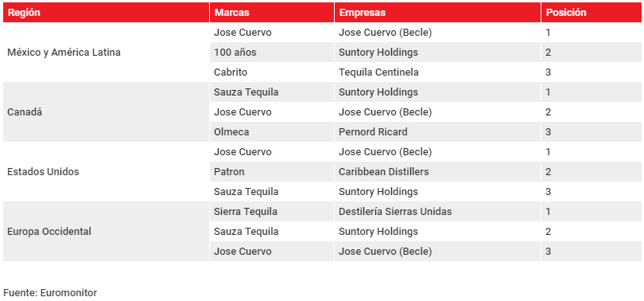Click the Empresas column header
Screen dimensions: 644x301
437,12
